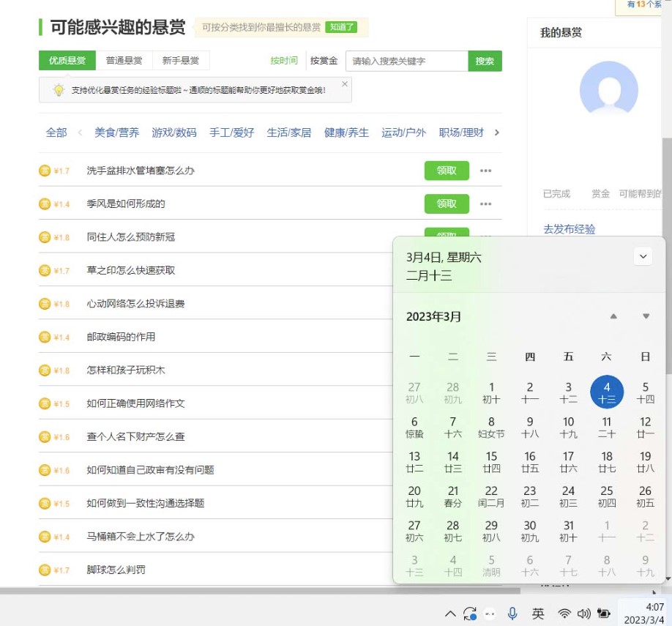
Task: Click the gold coin icon beside 同住人怎么预防新冠
Action: pyautogui.click(x=45, y=237)
